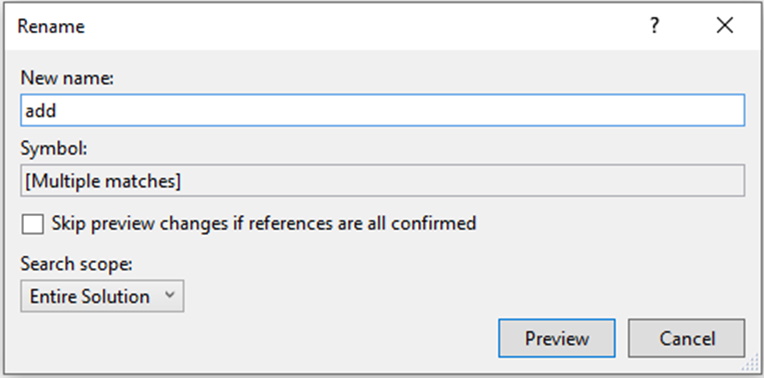764x378 pixels.
Task: Click the 'Symbol:' label
Action: (x=54, y=148)
